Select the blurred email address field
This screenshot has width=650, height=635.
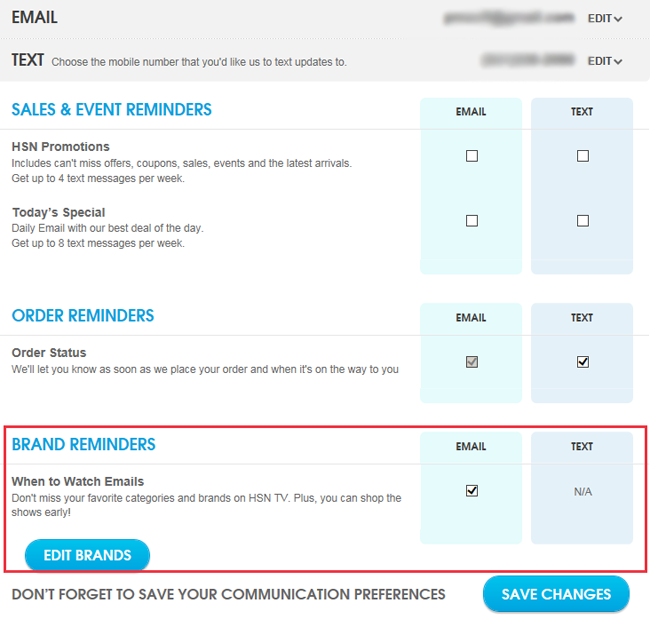509,18
